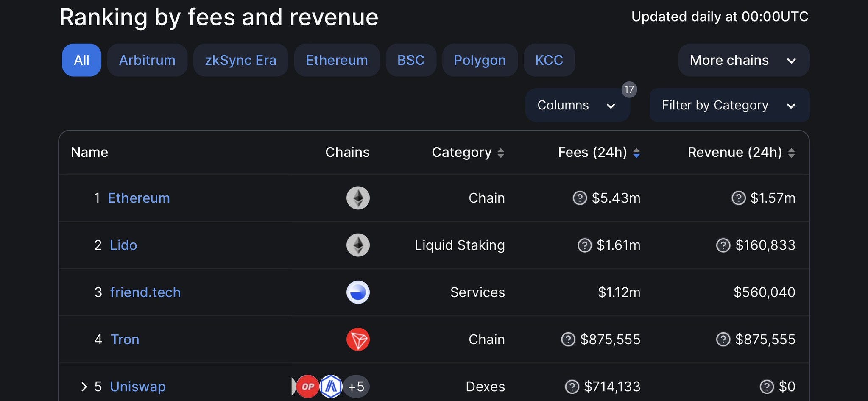Click +5 more chains badge for Uniswap

coord(356,386)
